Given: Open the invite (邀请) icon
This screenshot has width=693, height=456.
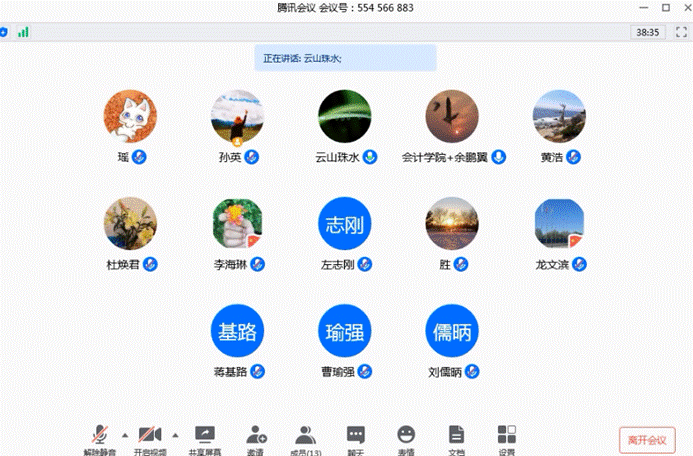Looking at the screenshot, I should [x=255, y=436].
